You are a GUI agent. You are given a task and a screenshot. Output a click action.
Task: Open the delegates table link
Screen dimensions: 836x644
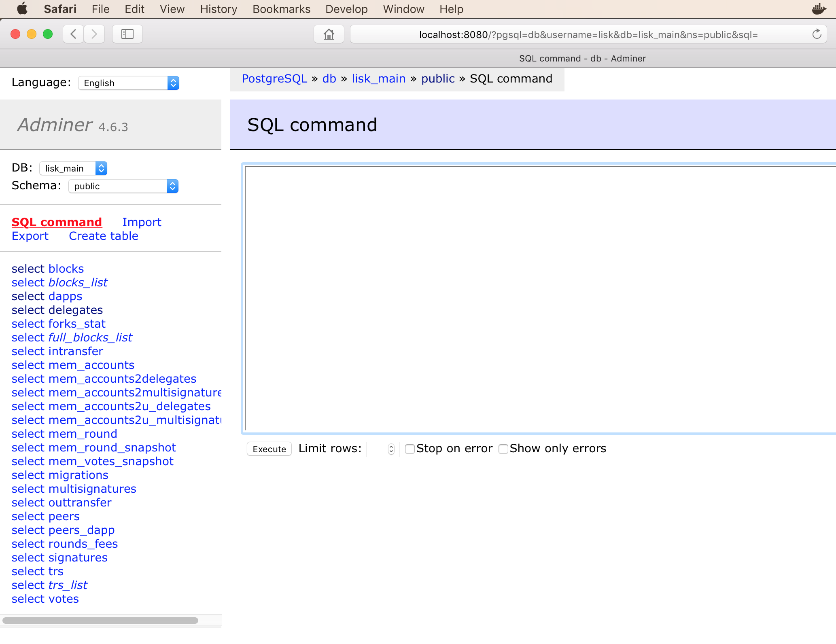pos(75,310)
